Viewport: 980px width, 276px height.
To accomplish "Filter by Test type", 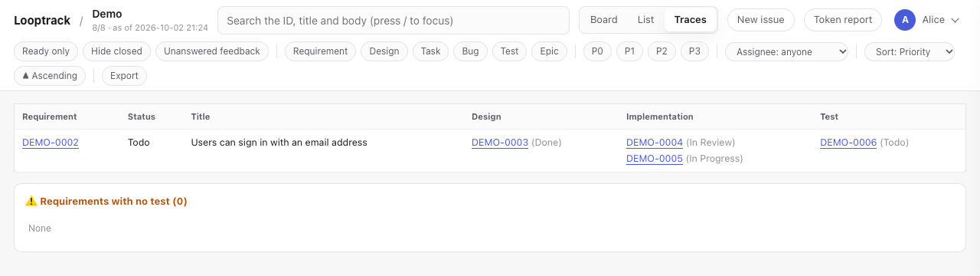I will coord(509,51).
